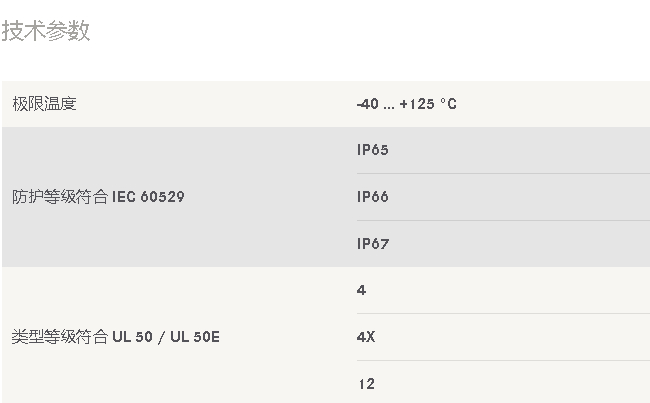
Task: Click the divider line between 4 and 4X
Action: (503, 313)
